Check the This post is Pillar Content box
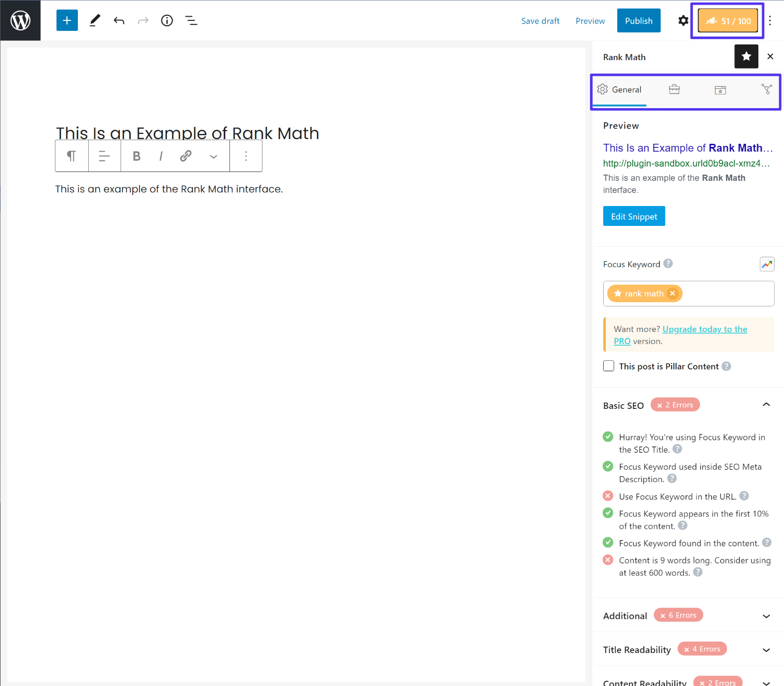The width and height of the screenshot is (784, 686). (x=608, y=366)
